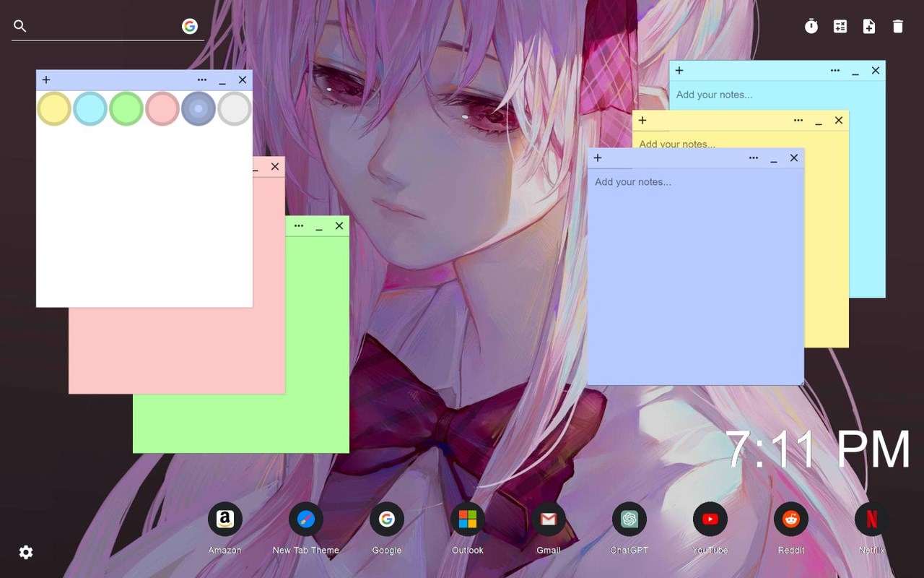This screenshot has width=924, height=578.
Task: Delete all notes with trash icon
Action: tap(898, 27)
